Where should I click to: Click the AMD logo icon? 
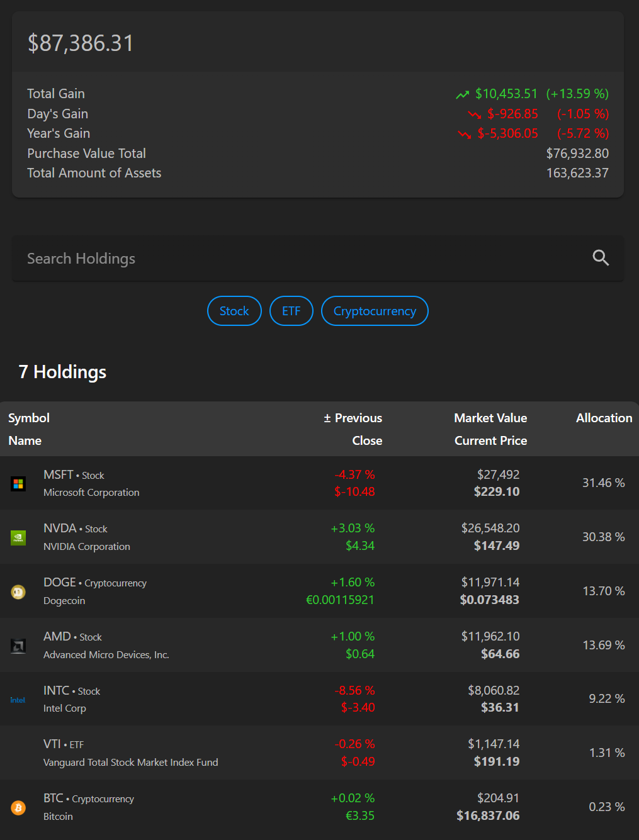tap(18, 646)
